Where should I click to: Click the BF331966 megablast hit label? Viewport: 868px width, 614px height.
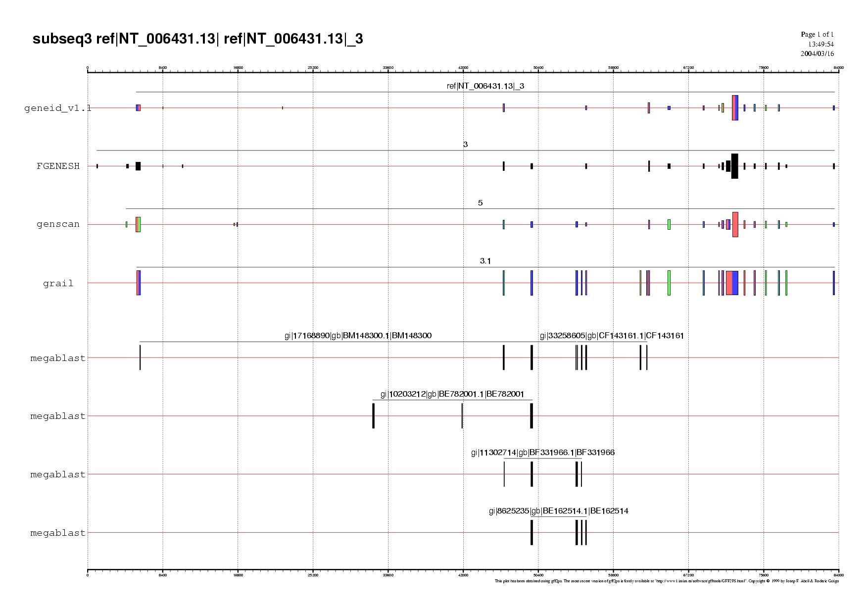pyautogui.click(x=542, y=453)
